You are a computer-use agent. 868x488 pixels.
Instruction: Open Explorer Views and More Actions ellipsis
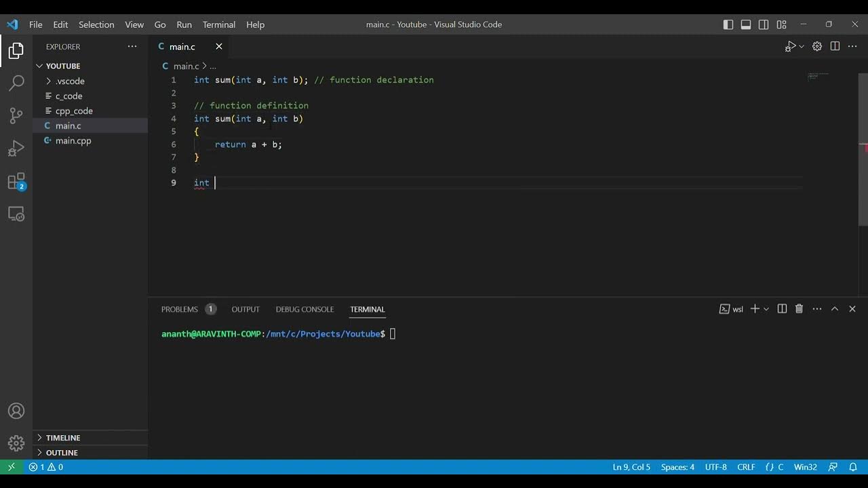point(132,47)
